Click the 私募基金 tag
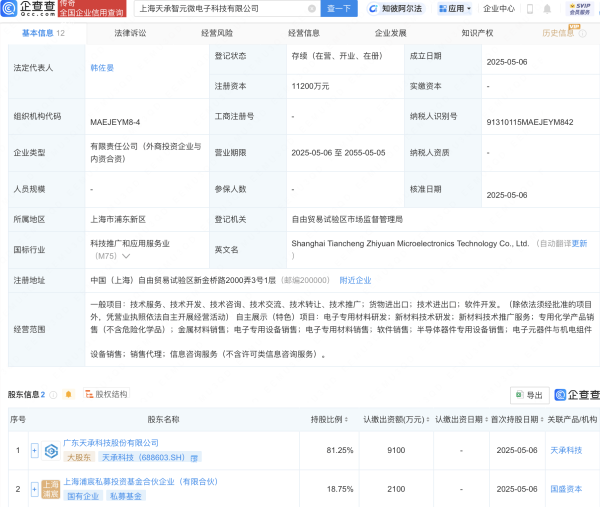The height and width of the screenshot is (507, 600). 126,496
